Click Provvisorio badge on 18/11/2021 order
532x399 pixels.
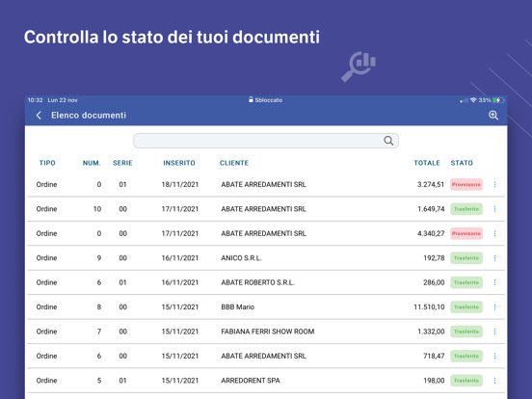[466, 185]
